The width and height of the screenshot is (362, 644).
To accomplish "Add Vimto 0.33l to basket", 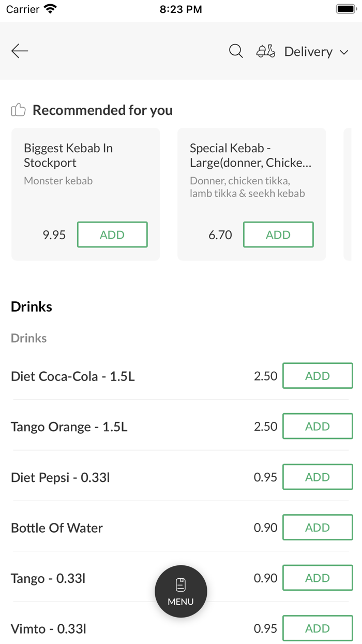I will (x=318, y=628).
